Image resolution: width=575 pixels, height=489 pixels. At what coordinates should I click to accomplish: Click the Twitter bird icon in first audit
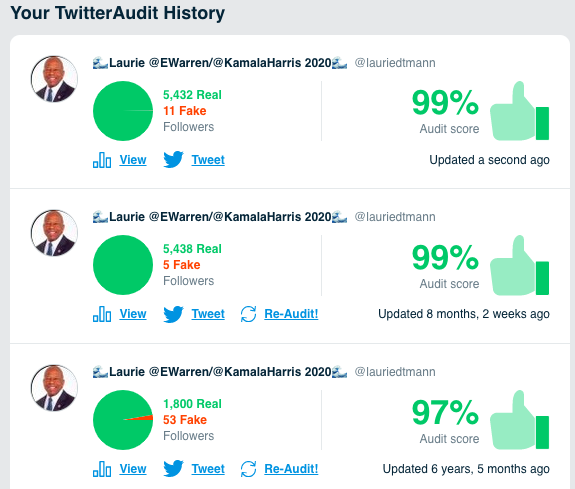click(173, 160)
